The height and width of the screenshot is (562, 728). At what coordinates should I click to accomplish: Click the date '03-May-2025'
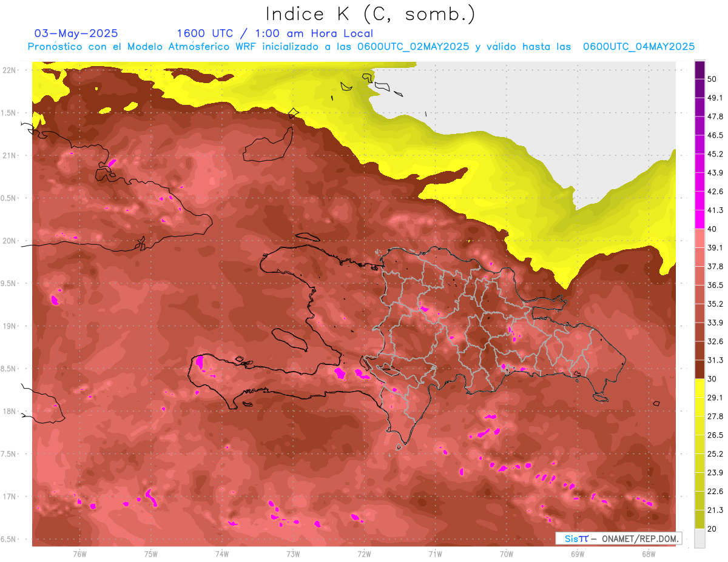76,33
